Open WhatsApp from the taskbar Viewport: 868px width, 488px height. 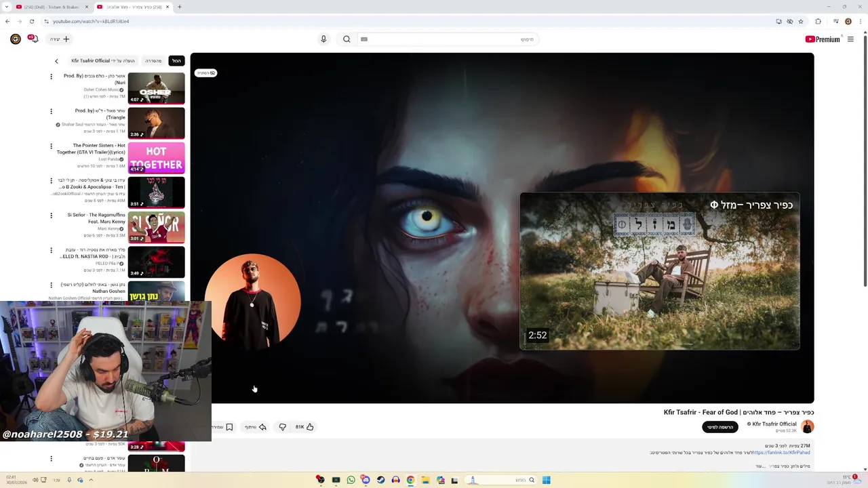pos(351,480)
